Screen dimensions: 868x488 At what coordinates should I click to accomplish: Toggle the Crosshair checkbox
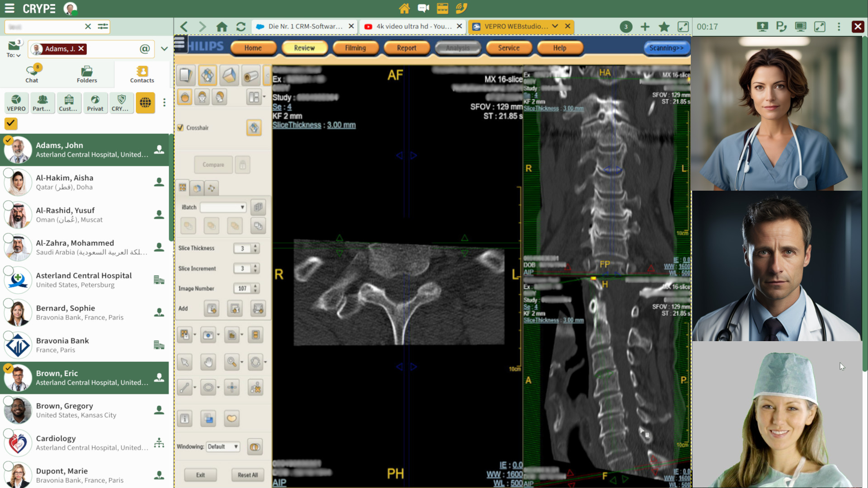point(180,128)
